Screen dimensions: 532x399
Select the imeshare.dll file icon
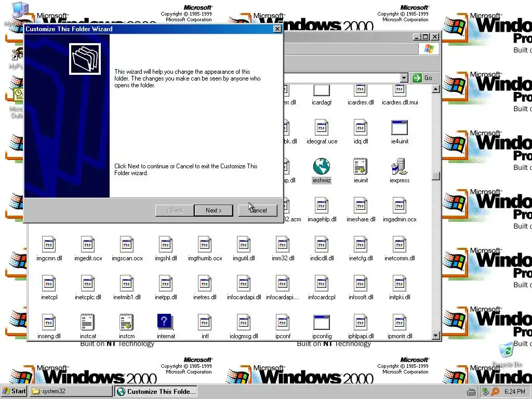(x=361, y=205)
